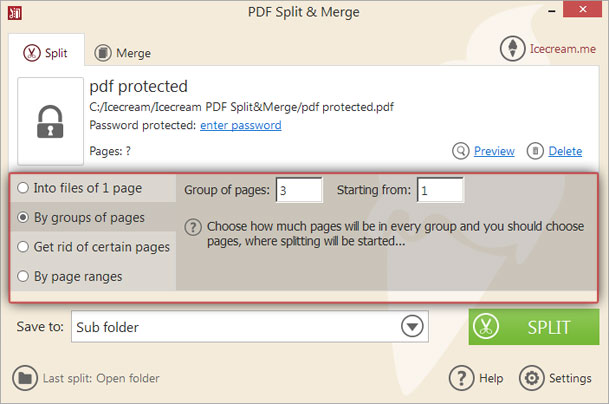Switch to the Merge tab
The width and height of the screenshot is (609, 404).
coord(122,52)
